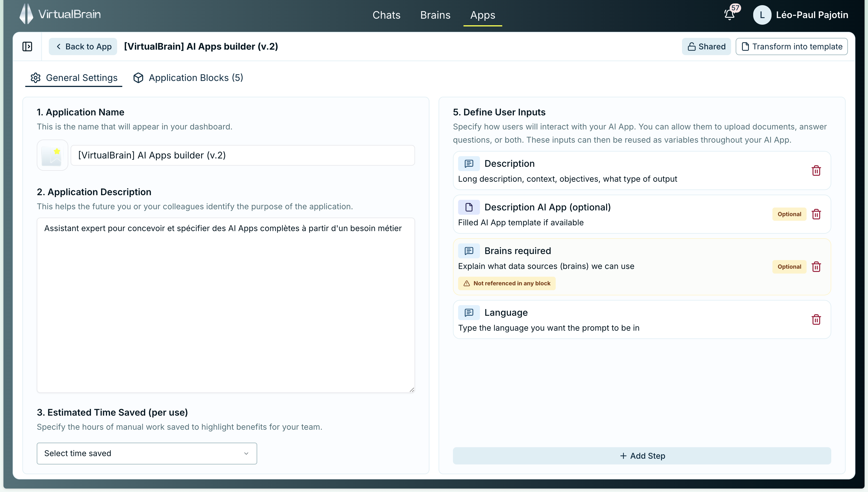Screen dimensions: 868x492
Task: Click the warning icon in Not referenced badge
Action: pyautogui.click(x=467, y=284)
